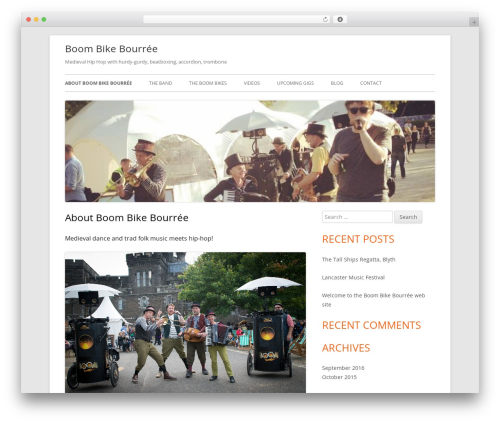This screenshot has width=500, height=423.
Task: Open the October 2015 archive
Action: (339, 377)
